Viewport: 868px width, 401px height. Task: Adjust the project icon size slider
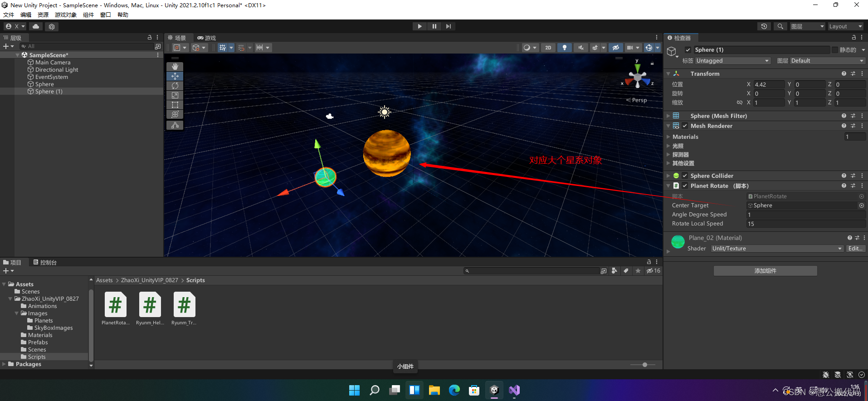click(644, 365)
